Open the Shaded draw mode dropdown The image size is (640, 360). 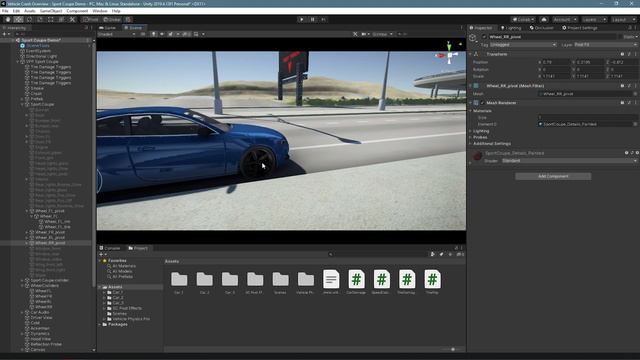tap(116, 34)
